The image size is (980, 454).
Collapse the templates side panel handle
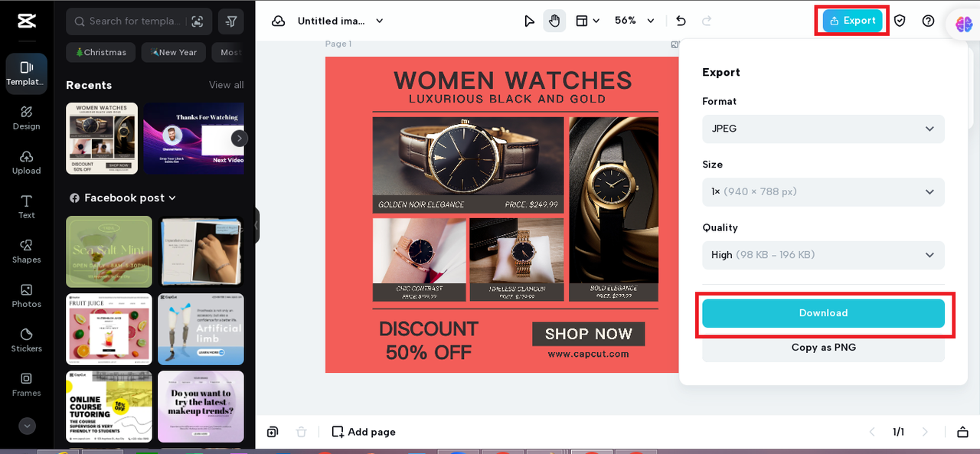[257, 226]
